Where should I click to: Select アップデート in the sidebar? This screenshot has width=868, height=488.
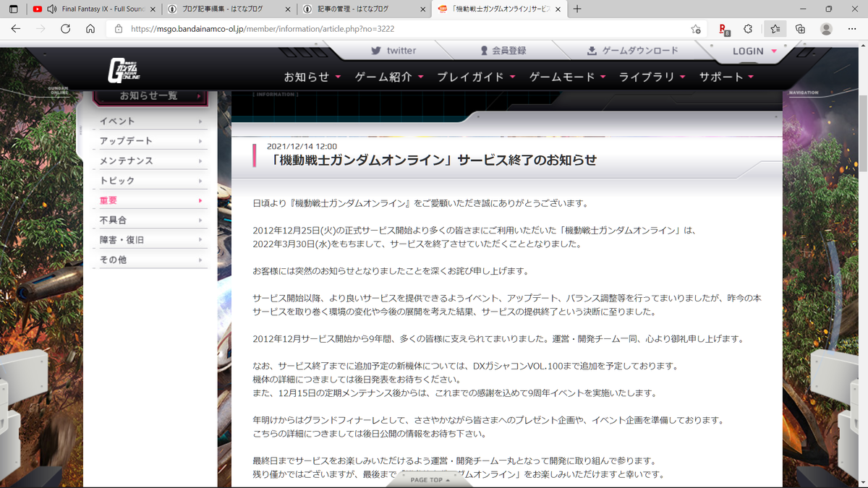pos(151,140)
